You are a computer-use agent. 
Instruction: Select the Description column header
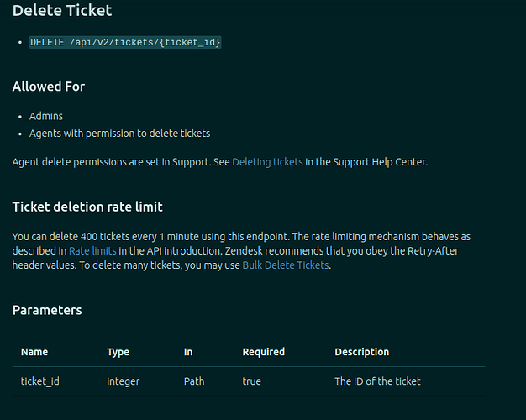[362, 352]
